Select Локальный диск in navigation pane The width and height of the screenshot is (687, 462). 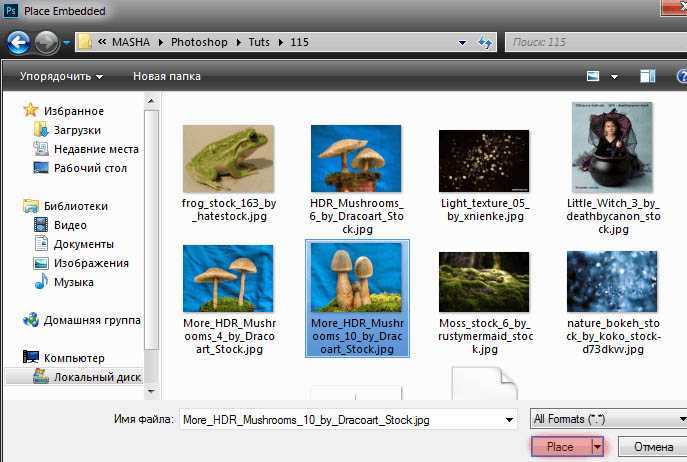point(97,377)
